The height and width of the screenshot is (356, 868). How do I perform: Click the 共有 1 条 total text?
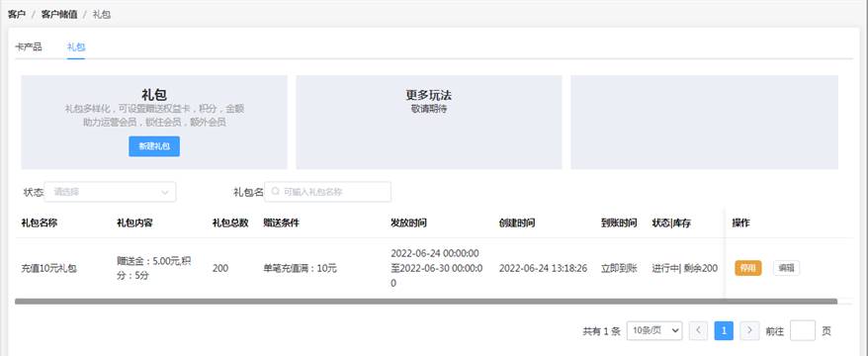click(601, 331)
